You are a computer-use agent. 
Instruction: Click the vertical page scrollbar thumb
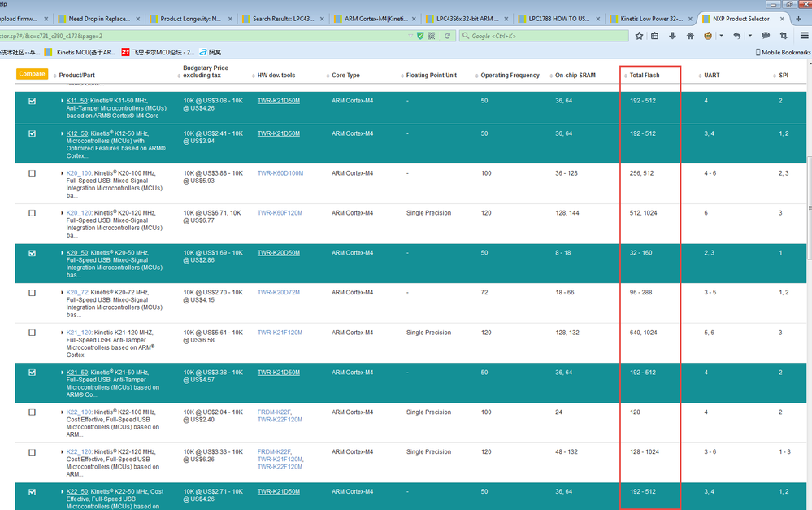click(x=810, y=207)
